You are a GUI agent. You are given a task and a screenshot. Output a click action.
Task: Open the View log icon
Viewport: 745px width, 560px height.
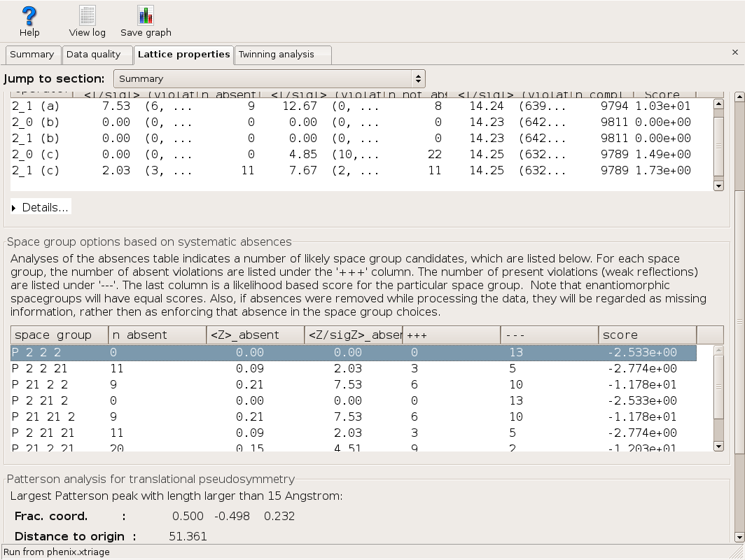pyautogui.click(x=87, y=16)
